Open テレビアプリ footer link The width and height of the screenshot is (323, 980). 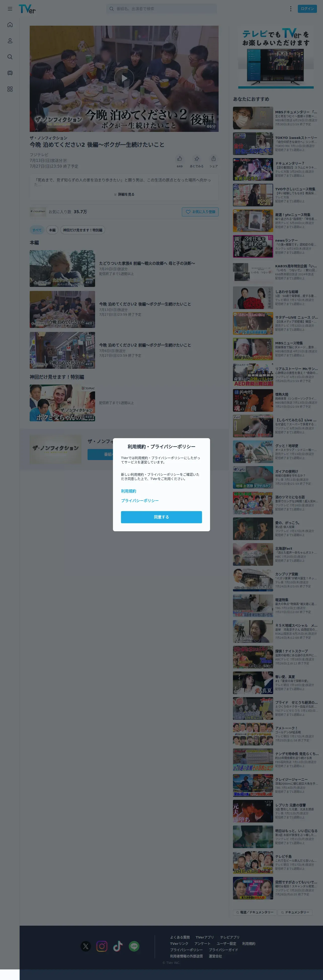[x=230, y=937]
